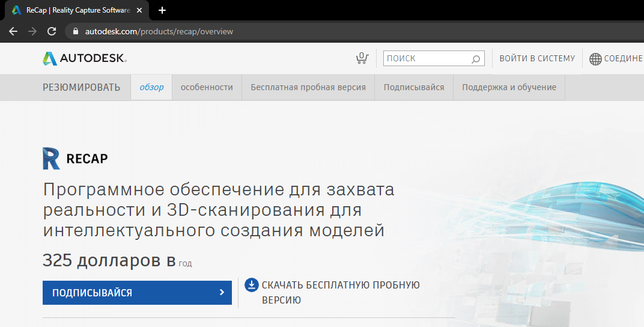The image size is (644, 327).
Task: Open the Поддержка и обучение tab
Action: click(509, 87)
